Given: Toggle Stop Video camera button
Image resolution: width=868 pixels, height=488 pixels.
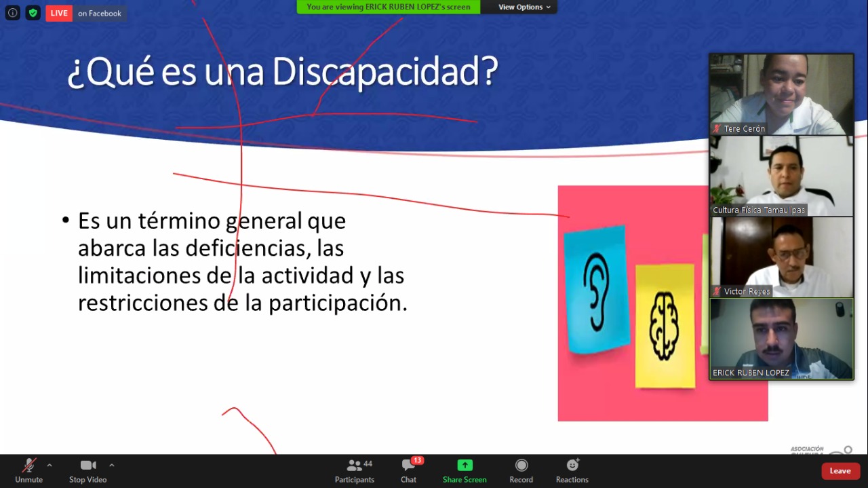Looking at the screenshot, I should point(87,470).
